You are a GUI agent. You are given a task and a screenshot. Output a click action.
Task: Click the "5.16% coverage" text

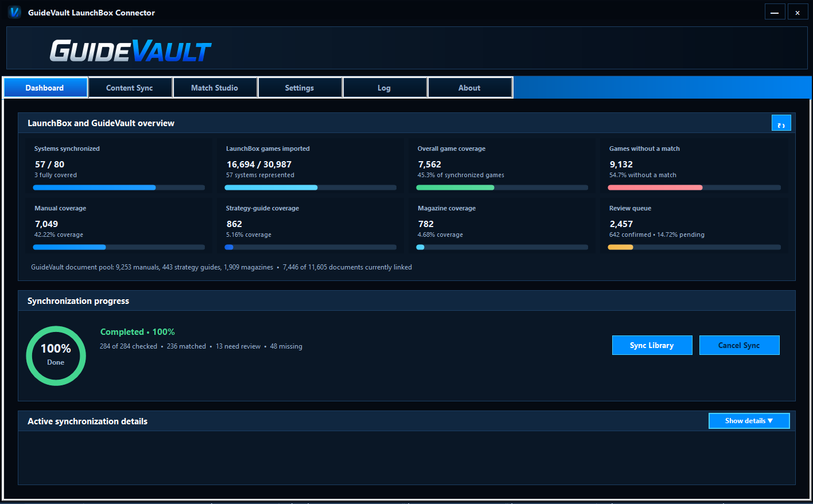point(248,235)
